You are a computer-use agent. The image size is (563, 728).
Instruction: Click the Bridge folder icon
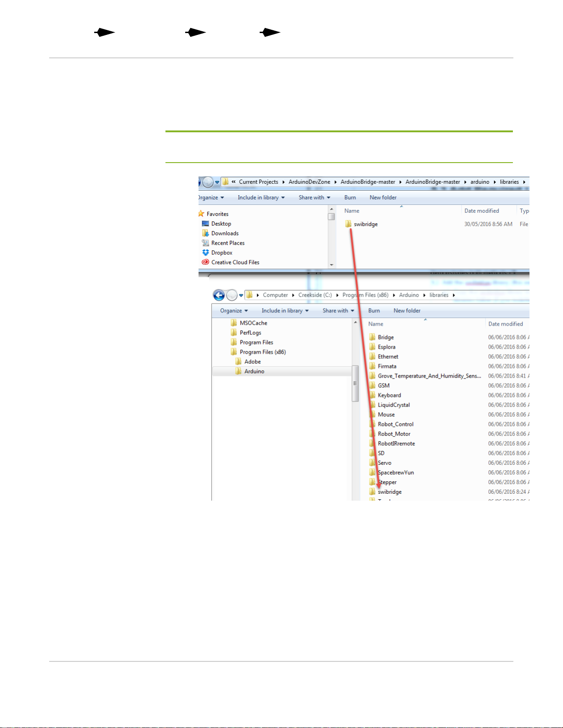[372, 337]
